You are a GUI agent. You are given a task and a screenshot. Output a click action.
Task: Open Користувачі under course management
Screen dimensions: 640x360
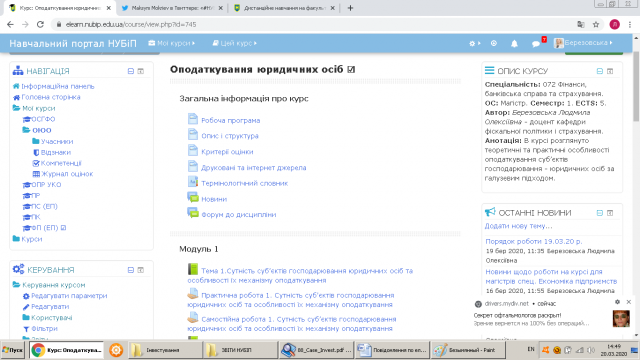51,318
